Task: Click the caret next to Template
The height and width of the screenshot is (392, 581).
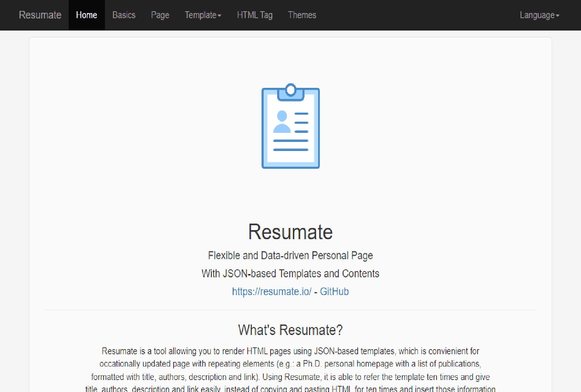Action: [220, 16]
